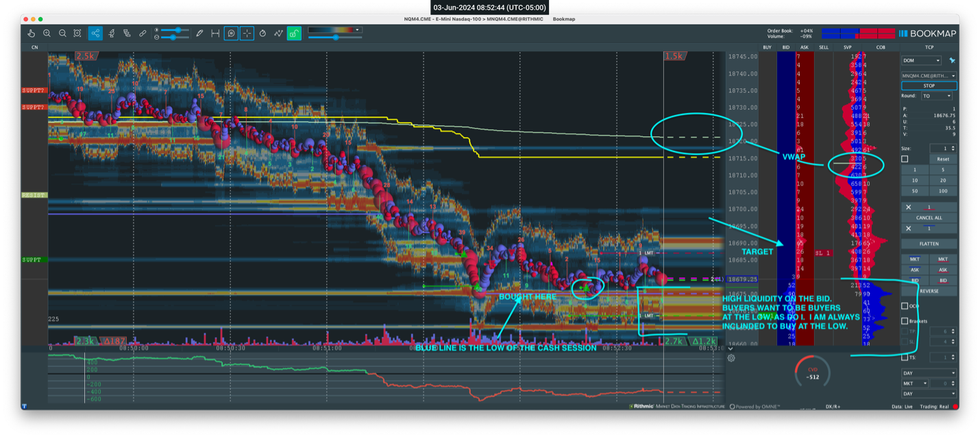Click the STOP button
Image resolution: width=980 pixels, height=439 pixels.
click(929, 86)
